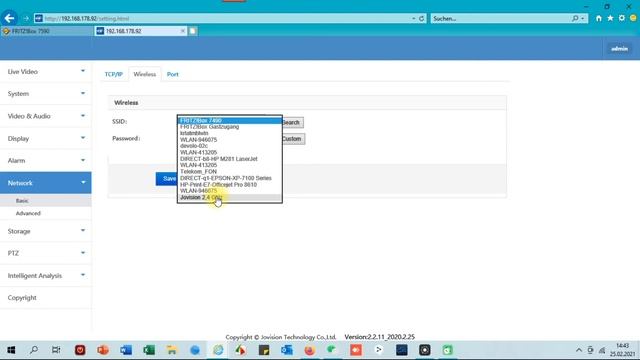The height and width of the screenshot is (360, 640).
Task: Open Firefox from the taskbar
Action: (x=309, y=350)
